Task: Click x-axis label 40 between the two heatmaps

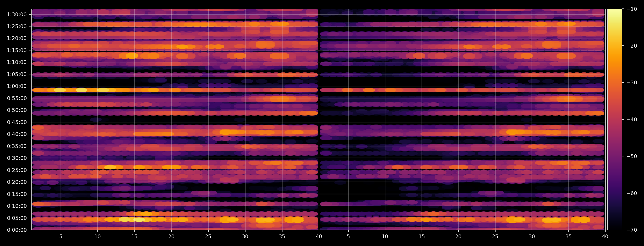Action: point(319,236)
